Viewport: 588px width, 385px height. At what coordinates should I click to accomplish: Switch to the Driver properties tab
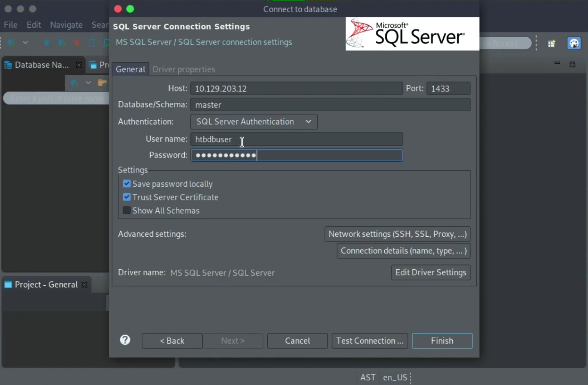(184, 69)
